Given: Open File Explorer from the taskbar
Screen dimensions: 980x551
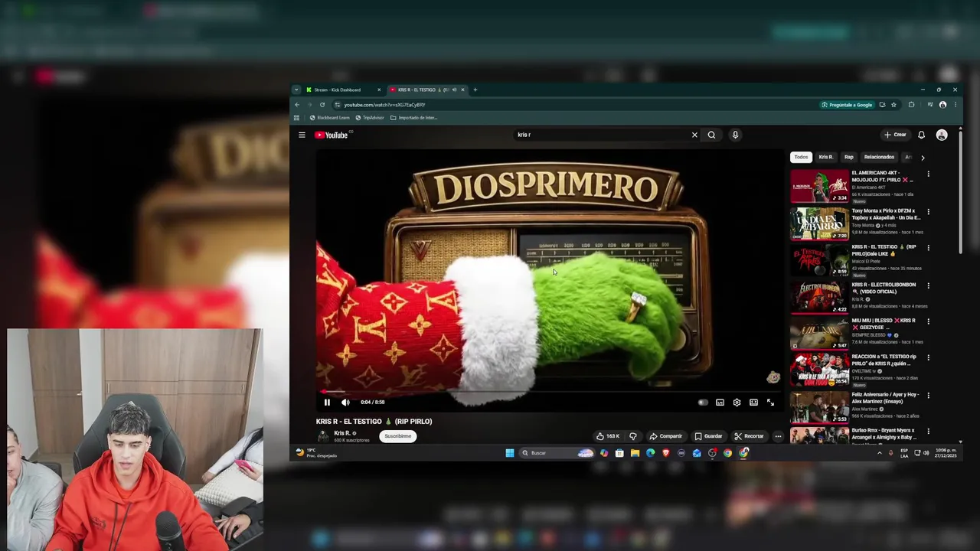Looking at the screenshot, I should pos(635,453).
